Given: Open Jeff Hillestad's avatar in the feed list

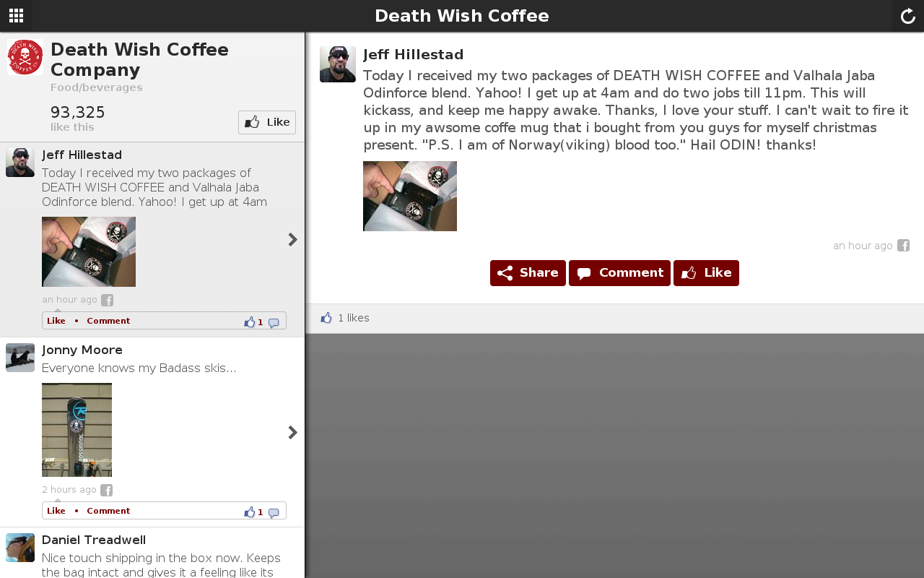Looking at the screenshot, I should 20,163.
